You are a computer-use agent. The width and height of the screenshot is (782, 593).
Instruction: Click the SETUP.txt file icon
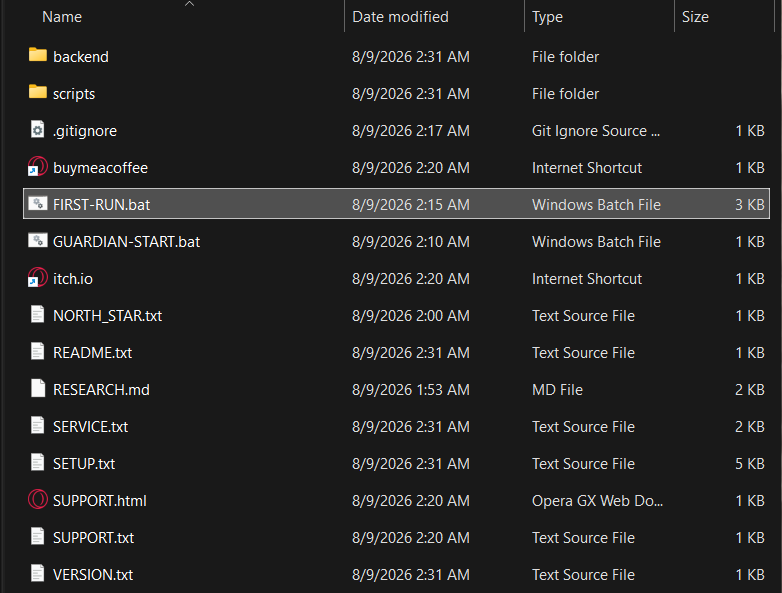click(37, 462)
